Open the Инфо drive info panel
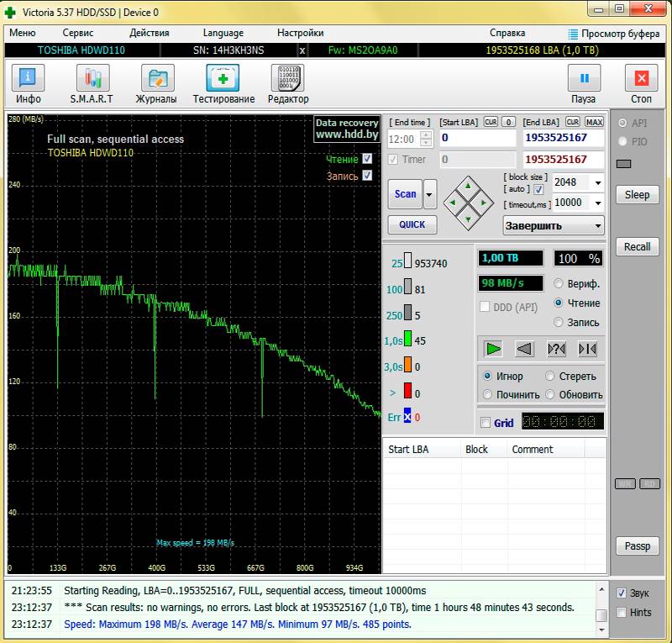The height and width of the screenshot is (643, 672). 28,85
